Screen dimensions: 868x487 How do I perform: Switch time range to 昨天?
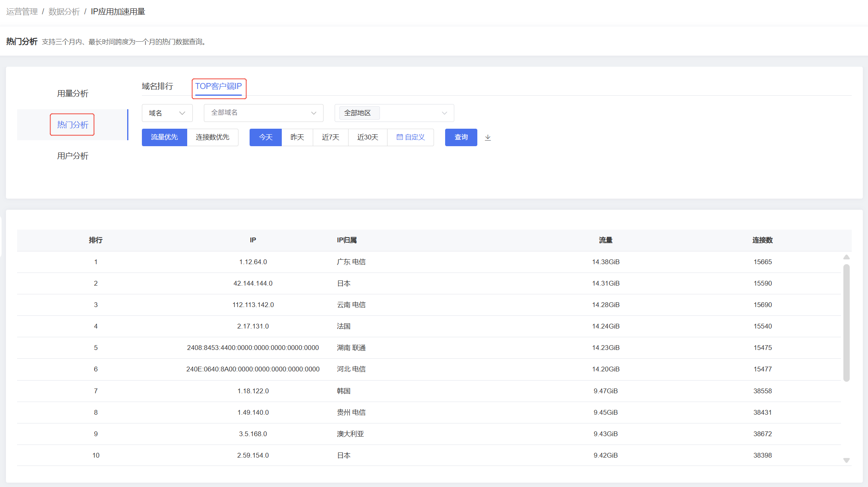297,137
